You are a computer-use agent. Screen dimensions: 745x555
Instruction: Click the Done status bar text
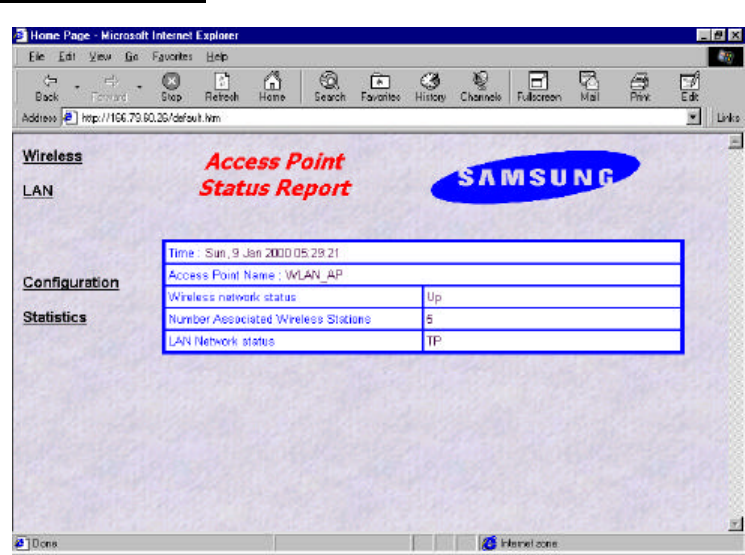click(45, 543)
